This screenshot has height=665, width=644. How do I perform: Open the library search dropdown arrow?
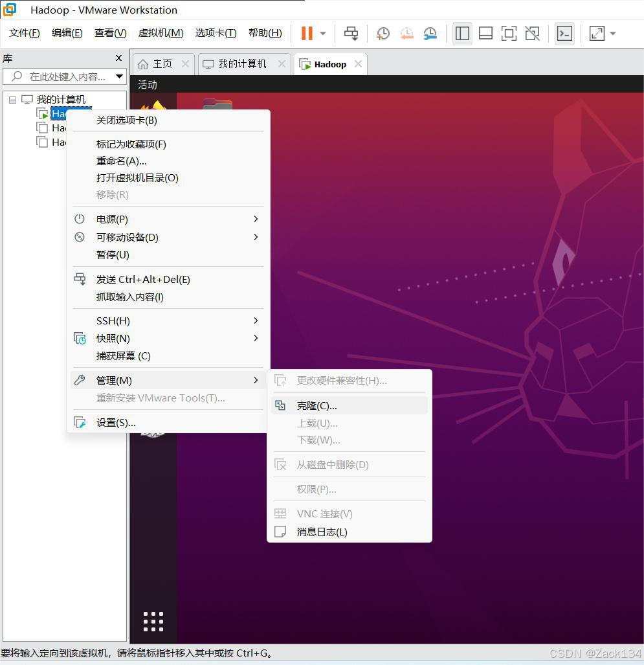pyautogui.click(x=120, y=77)
